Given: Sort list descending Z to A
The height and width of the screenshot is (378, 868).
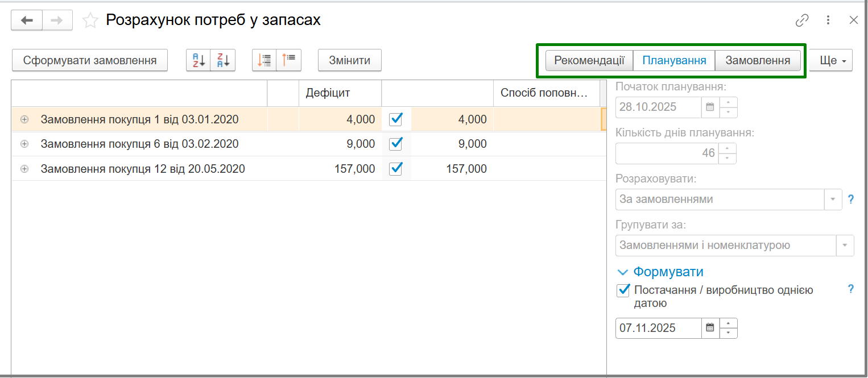Looking at the screenshot, I should point(223,60).
